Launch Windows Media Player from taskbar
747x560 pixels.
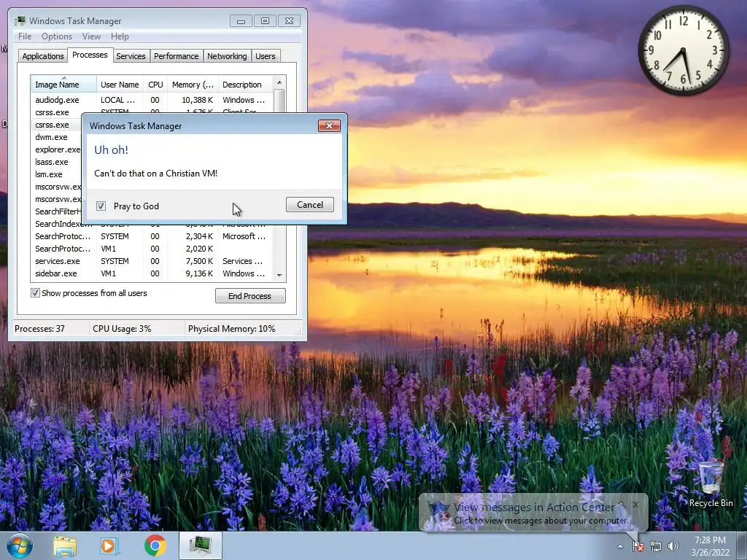109,546
